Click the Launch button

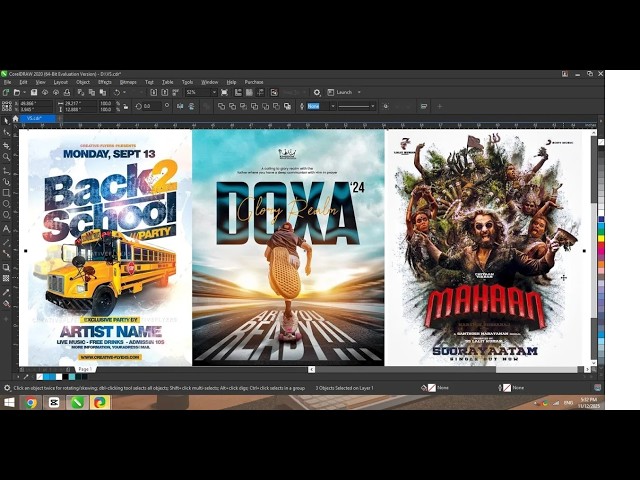[x=340, y=93]
